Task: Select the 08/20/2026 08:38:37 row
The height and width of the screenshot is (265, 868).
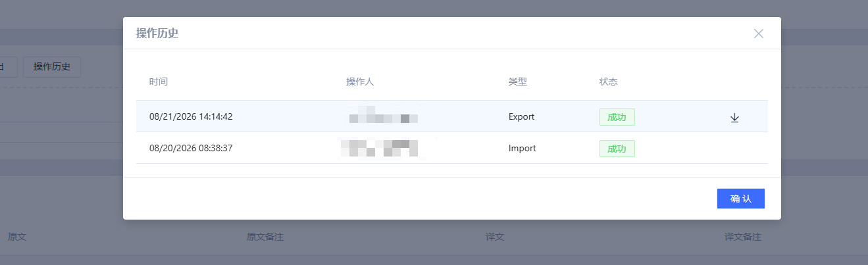Action: [451, 148]
